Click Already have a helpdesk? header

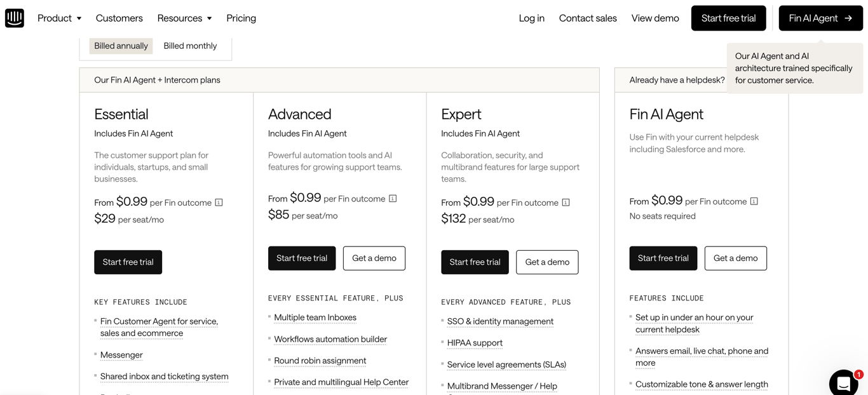point(677,80)
